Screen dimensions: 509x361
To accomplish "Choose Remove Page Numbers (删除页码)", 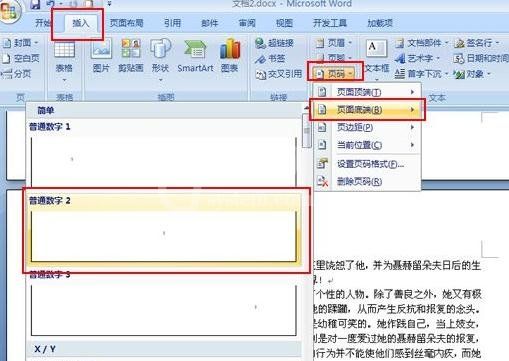I will 367,182.
